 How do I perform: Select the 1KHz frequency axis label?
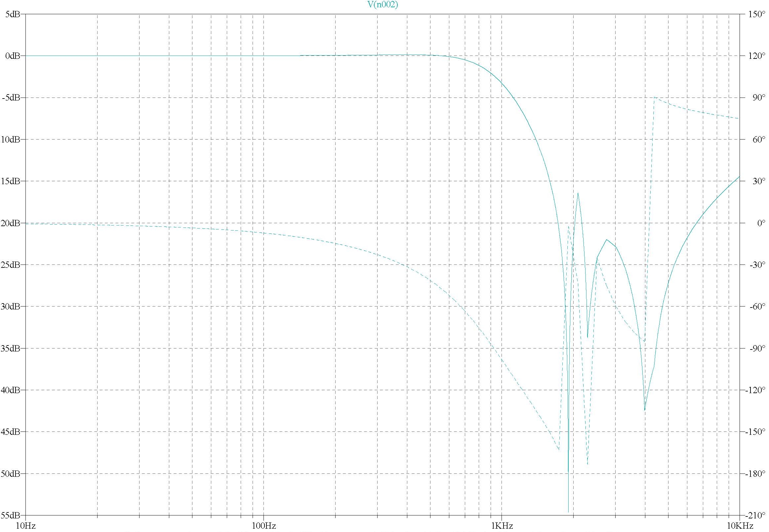click(x=502, y=526)
